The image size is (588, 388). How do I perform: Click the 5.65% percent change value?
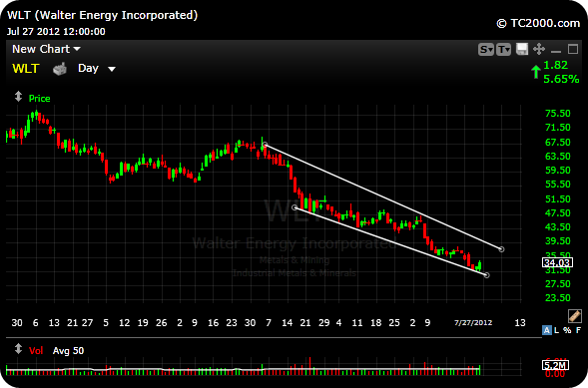pos(561,79)
